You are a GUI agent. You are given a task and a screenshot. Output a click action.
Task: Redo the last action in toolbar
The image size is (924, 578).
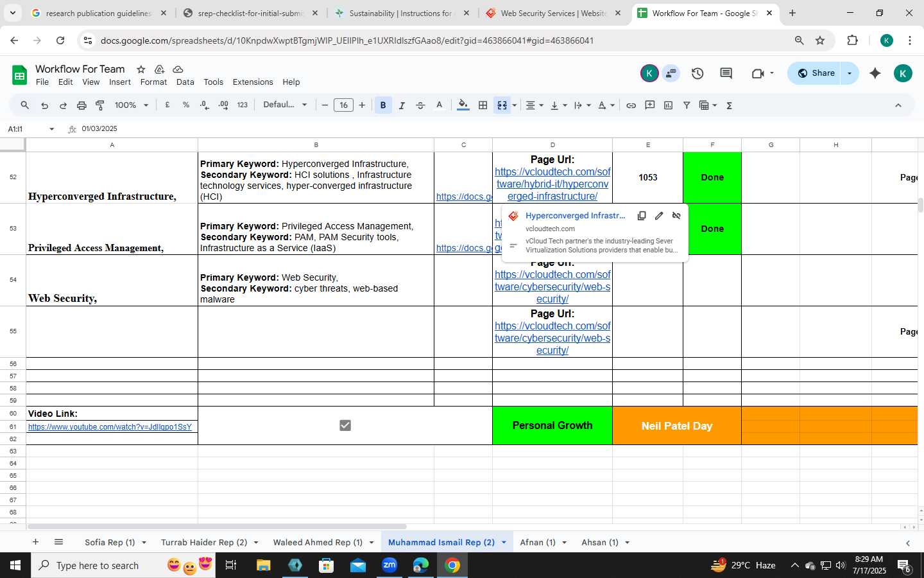(63, 105)
